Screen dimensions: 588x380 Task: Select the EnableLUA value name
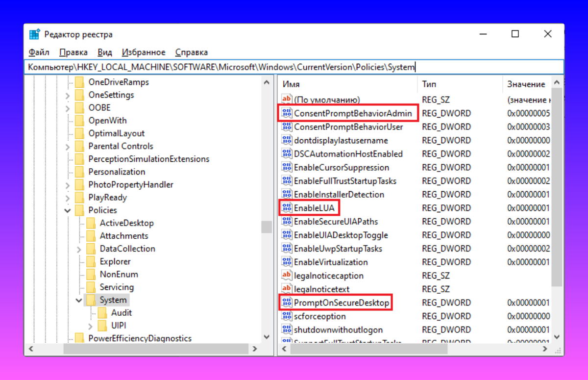point(314,208)
